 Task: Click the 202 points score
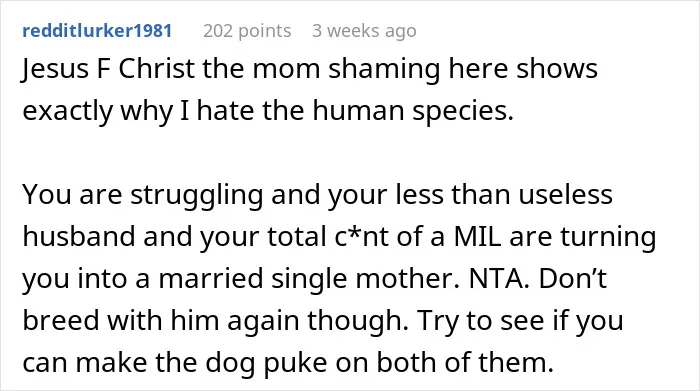coord(247,31)
